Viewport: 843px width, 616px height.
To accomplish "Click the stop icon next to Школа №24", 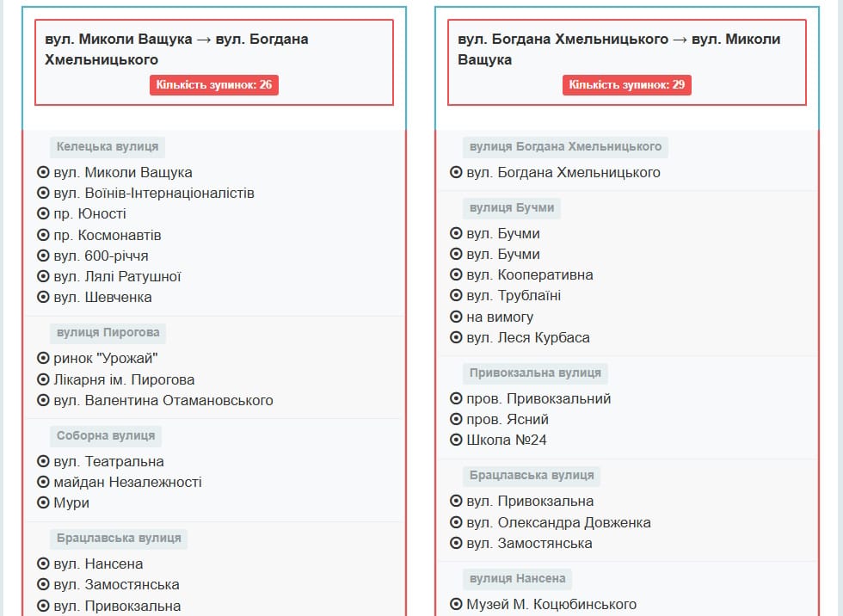I will pos(456,440).
